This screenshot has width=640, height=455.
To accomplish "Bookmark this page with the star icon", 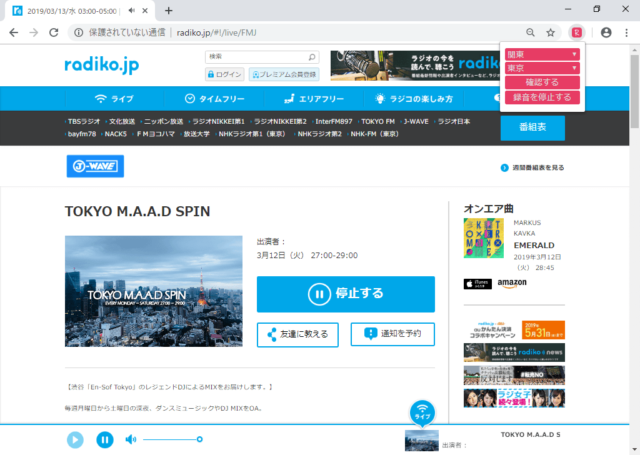I will click(x=551, y=33).
